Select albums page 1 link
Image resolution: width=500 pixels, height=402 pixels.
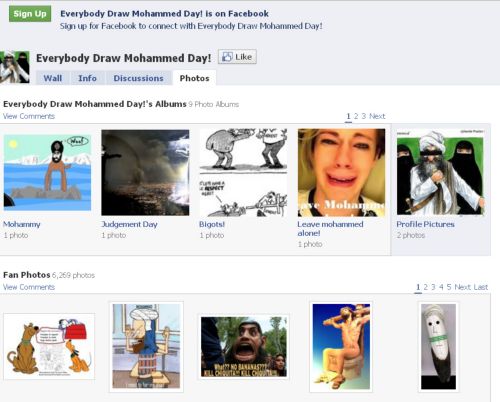pos(348,116)
